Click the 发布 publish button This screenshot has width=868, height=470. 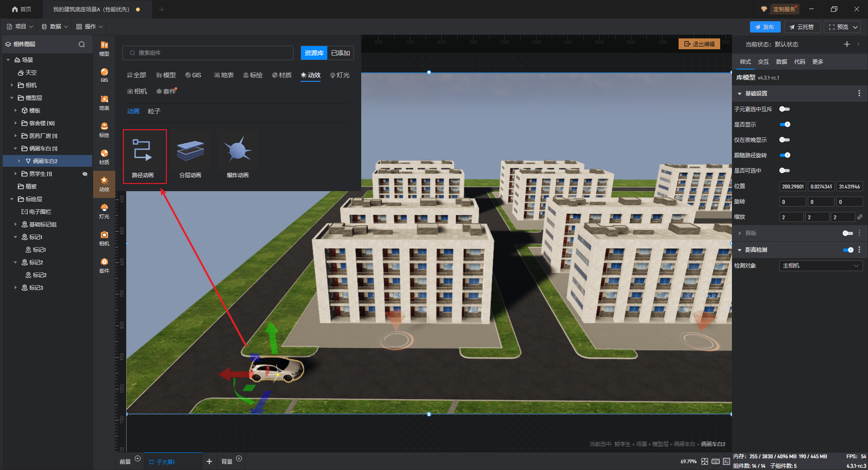point(764,27)
